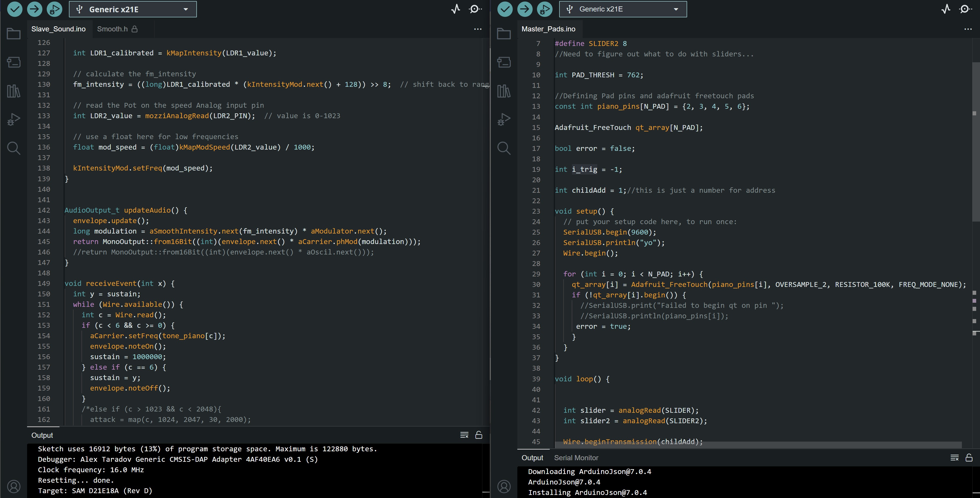
Task: Open account profile in Slave_Sound window
Action: (14, 486)
